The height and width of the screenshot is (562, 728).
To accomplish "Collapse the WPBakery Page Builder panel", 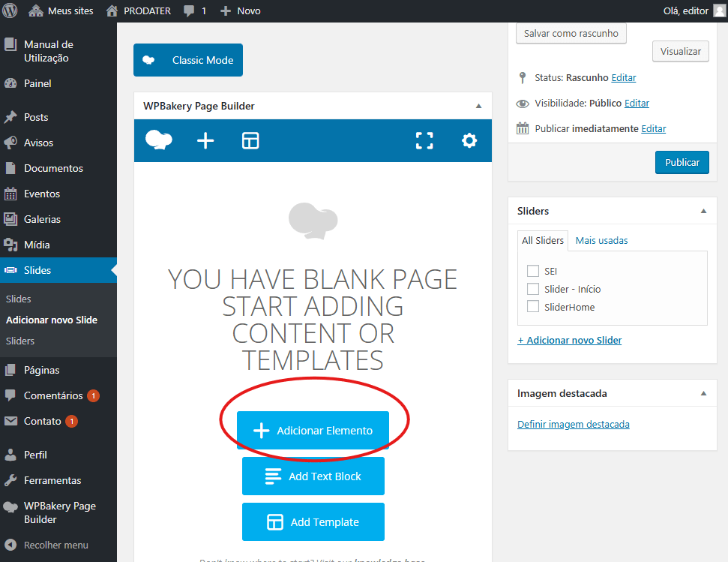I will pos(478,106).
